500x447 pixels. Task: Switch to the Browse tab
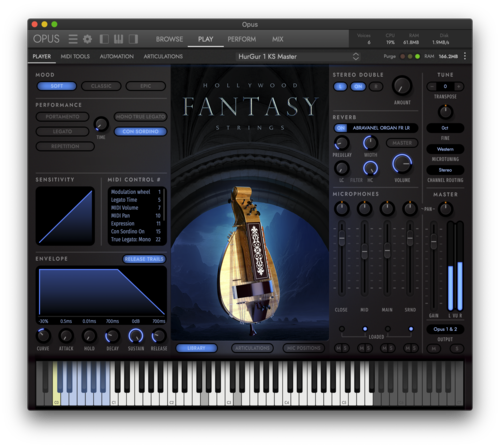(x=169, y=39)
